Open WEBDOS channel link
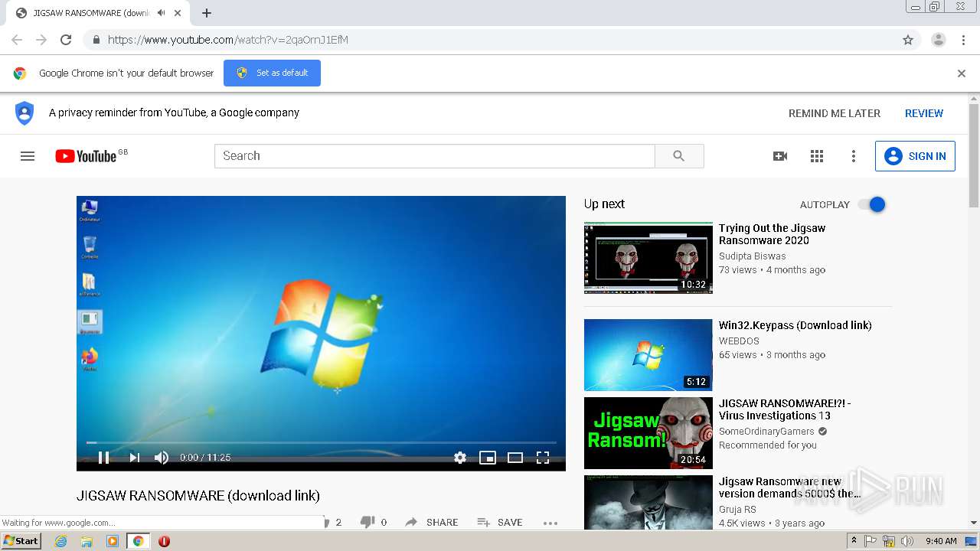The height and width of the screenshot is (551, 980). pyautogui.click(x=739, y=341)
